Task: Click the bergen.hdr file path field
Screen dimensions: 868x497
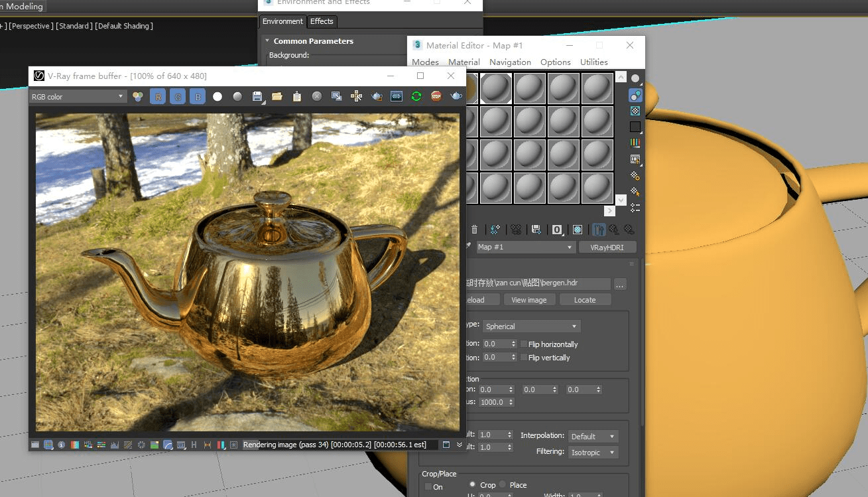Action: (537, 283)
